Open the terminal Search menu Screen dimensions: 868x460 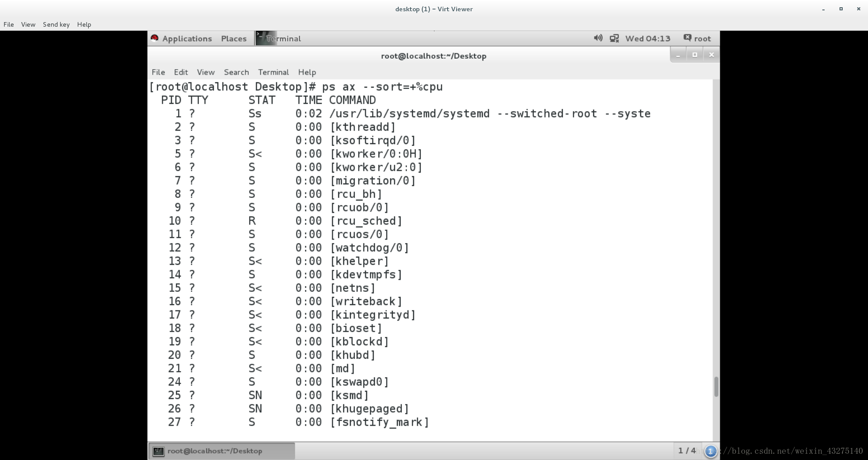(236, 72)
